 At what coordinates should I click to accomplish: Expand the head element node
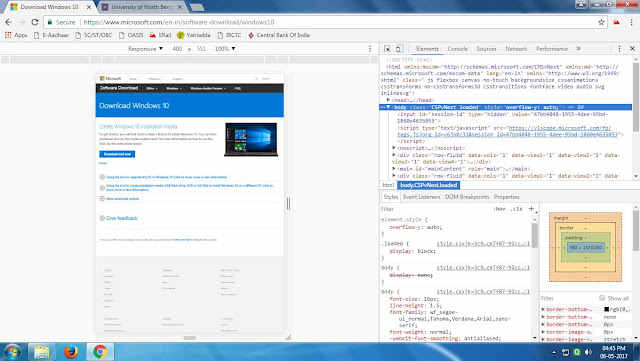[x=388, y=100]
